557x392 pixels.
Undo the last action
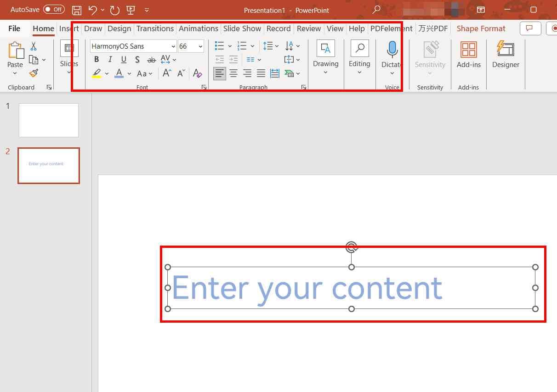click(x=93, y=10)
